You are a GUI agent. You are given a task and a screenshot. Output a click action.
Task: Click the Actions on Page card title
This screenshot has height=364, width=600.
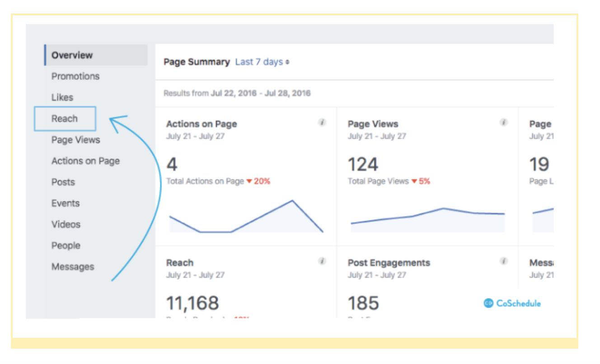pyautogui.click(x=202, y=124)
